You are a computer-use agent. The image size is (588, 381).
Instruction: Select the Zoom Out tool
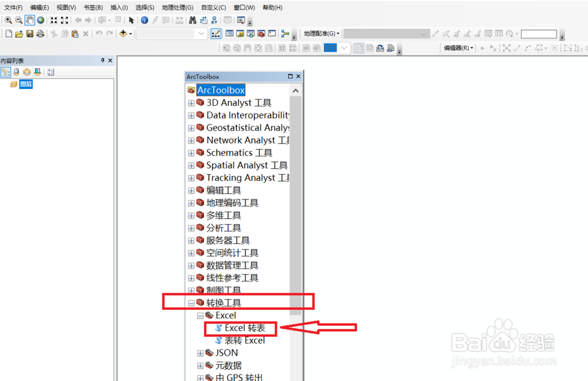pyautogui.click(x=19, y=20)
